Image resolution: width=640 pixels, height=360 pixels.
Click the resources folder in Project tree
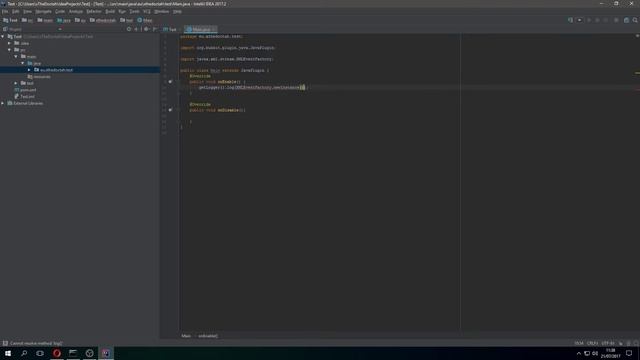pyautogui.click(x=39, y=77)
